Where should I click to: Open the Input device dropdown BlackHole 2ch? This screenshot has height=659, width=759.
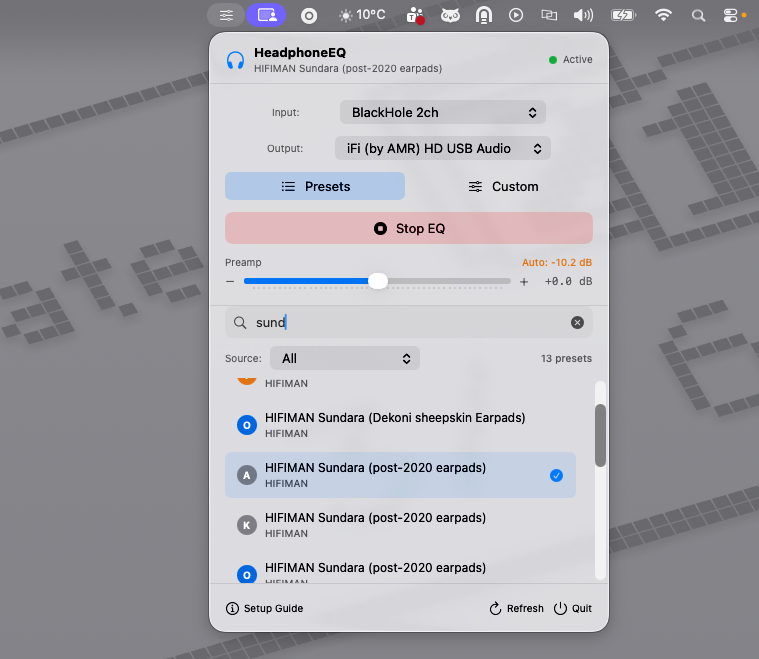(442, 112)
